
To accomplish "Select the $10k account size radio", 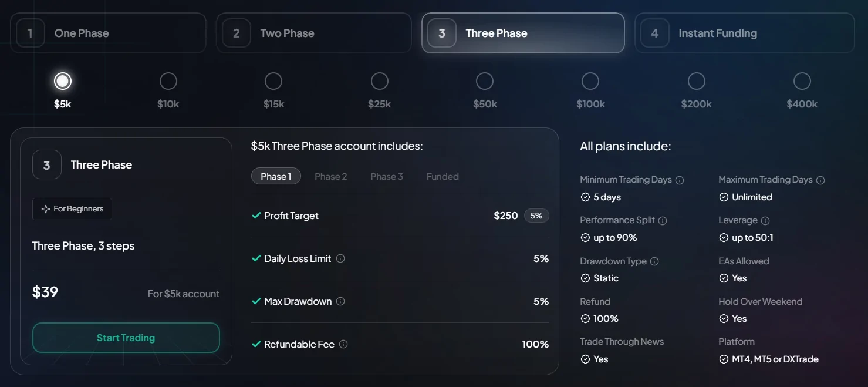I will click(168, 81).
